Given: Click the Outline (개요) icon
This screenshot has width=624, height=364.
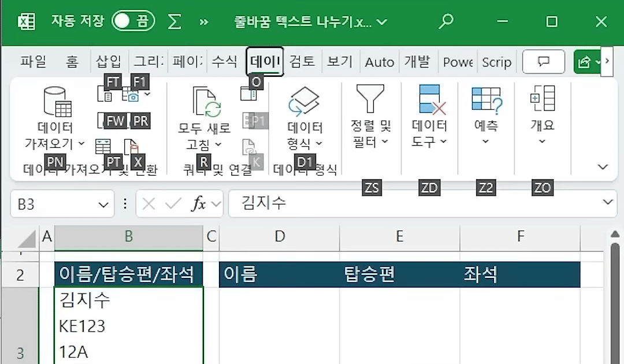Looking at the screenshot, I should coord(543,98).
